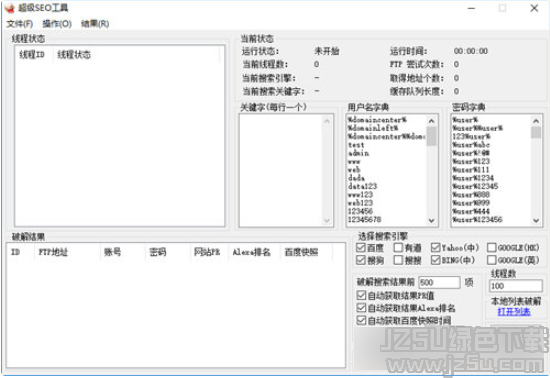The width and height of the screenshot is (550, 378).
Task: Select '%user%123456' in password dictionary
Action: pos(477,220)
